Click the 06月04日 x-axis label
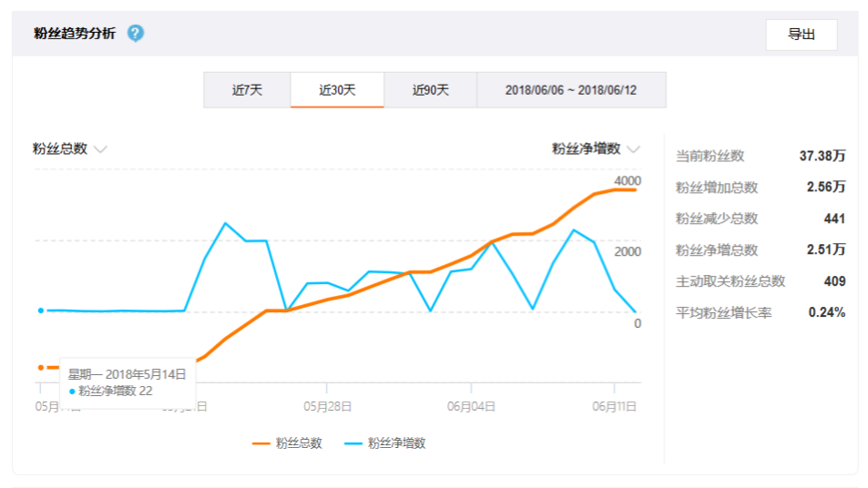This screenshot has width=868, height=488. 471,407
